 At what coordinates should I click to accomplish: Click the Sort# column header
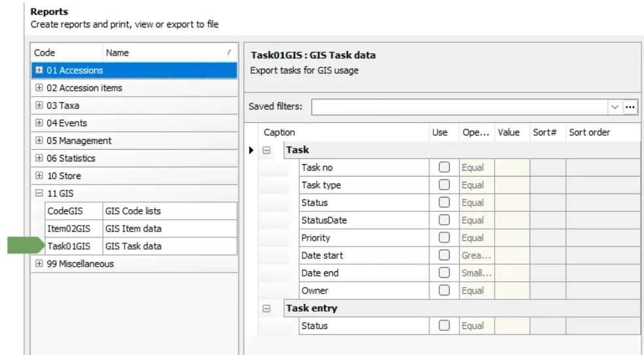click(548, 132)
